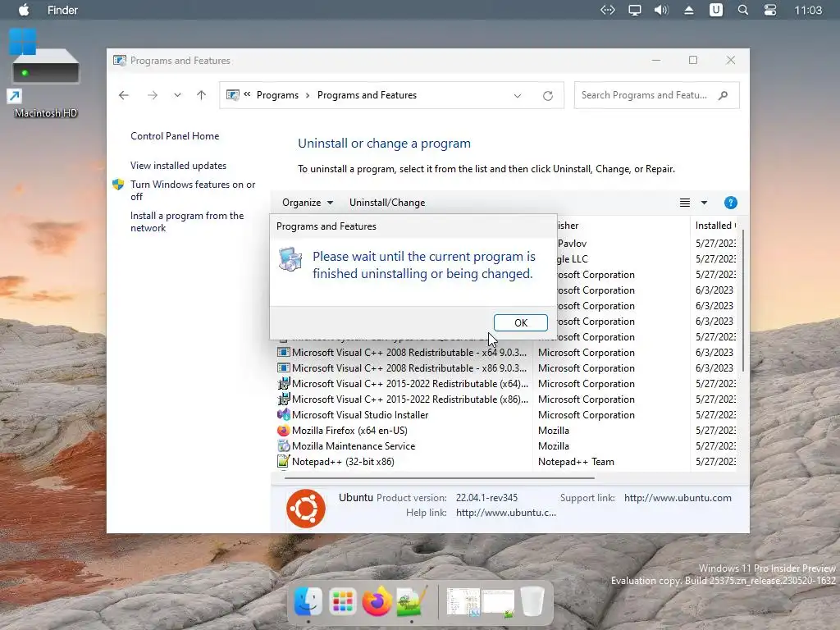Click the eject icon in menu bar

click(689, 10)
